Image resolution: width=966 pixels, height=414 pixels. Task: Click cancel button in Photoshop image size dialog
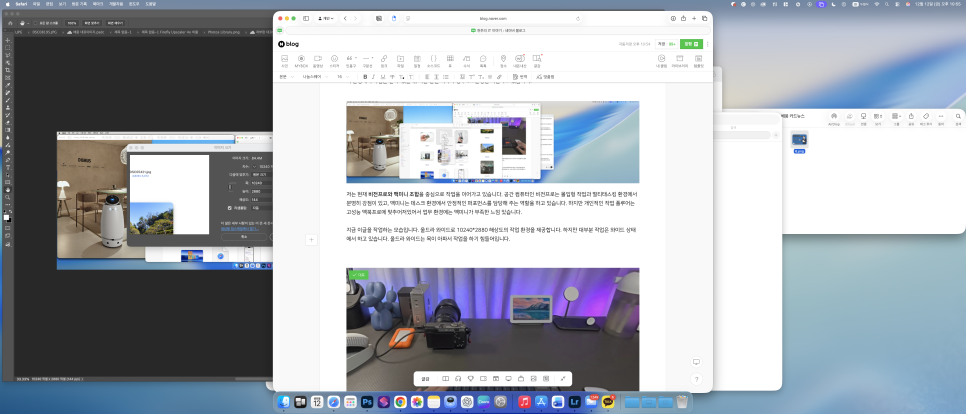[244, 237]
